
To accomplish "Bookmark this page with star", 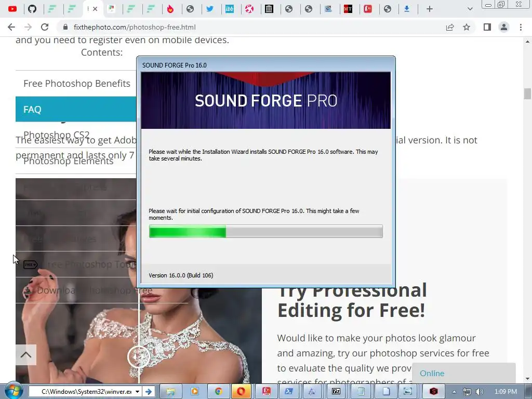I will point(467,27).
